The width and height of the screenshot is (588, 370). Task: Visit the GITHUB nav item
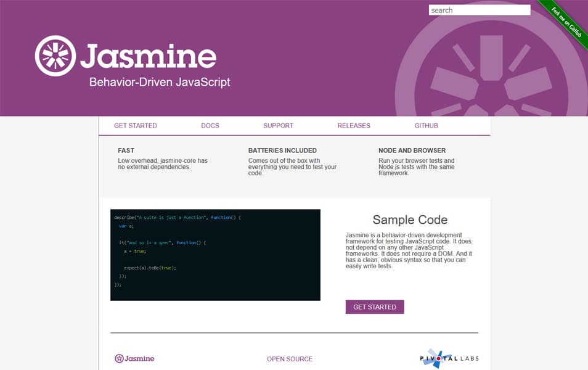426,126
